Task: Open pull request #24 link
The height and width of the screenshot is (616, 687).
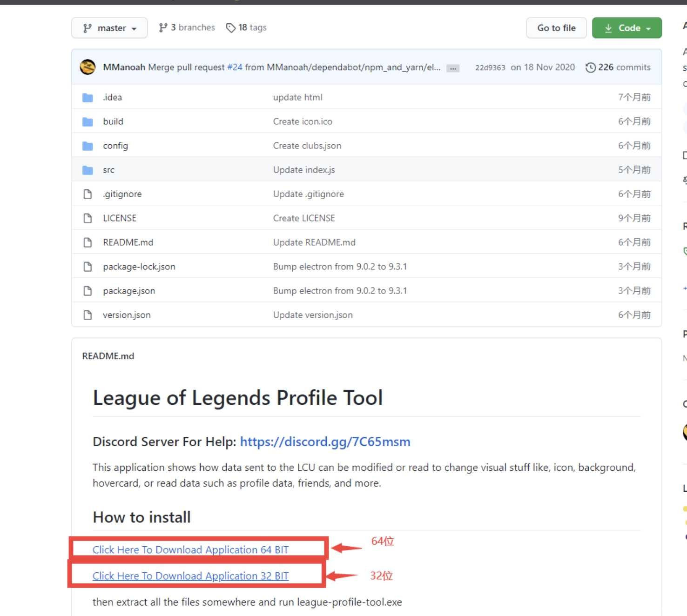Action: pyautogui.click(x=235, y=67)
